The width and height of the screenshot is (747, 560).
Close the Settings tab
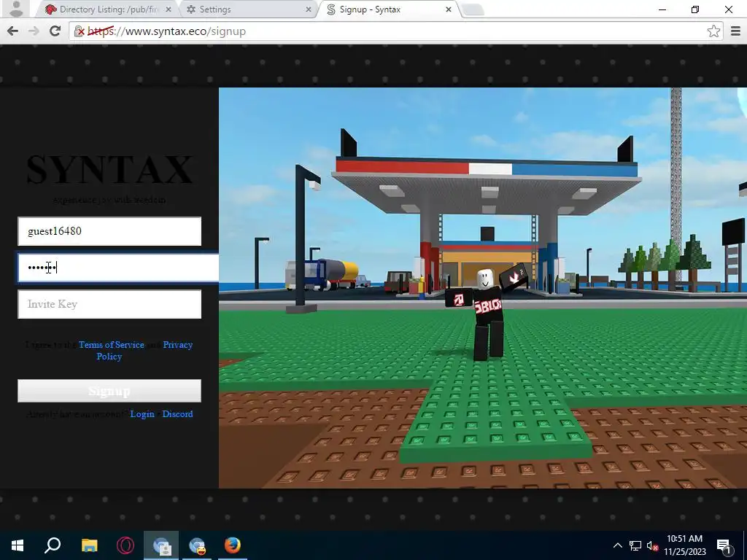pyautogui.click(x=309, y=9)
